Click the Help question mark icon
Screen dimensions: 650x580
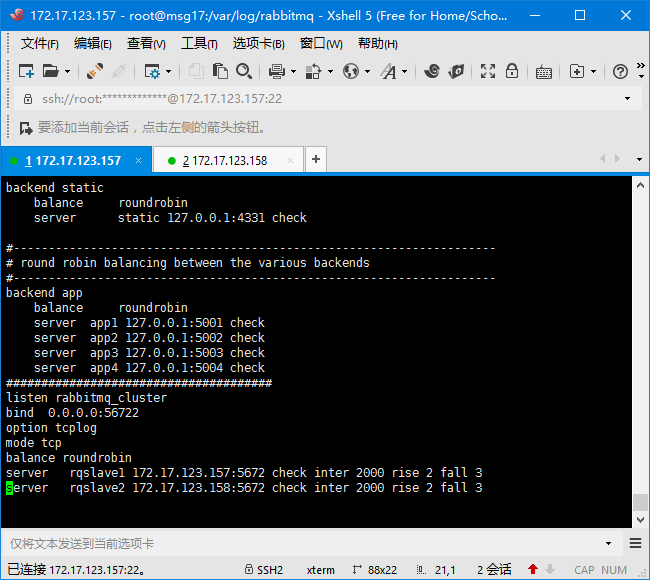point(619,71)
